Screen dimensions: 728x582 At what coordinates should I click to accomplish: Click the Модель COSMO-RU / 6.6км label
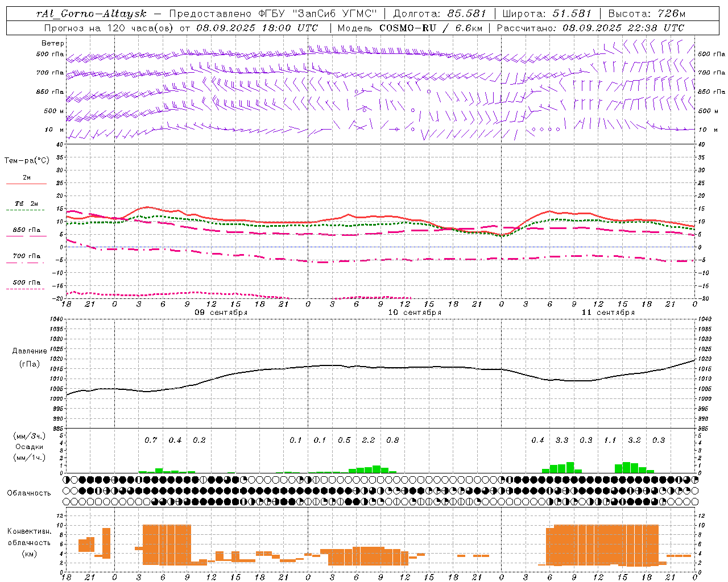click(409, 28)
